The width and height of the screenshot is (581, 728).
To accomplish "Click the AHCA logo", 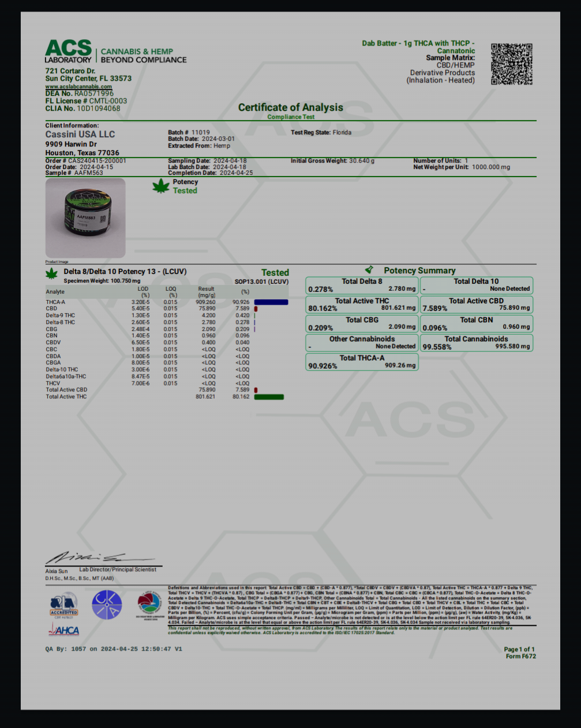I will (64, 631).
